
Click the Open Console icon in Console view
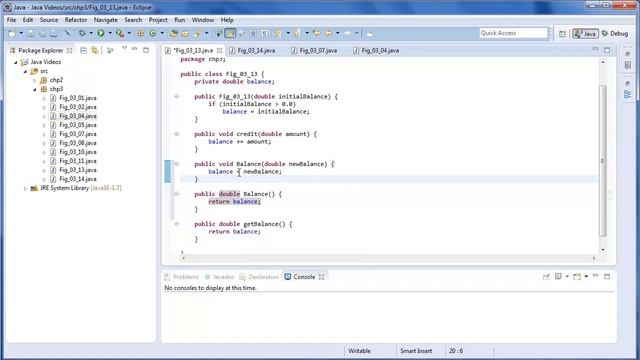click(x=577, y=277)
